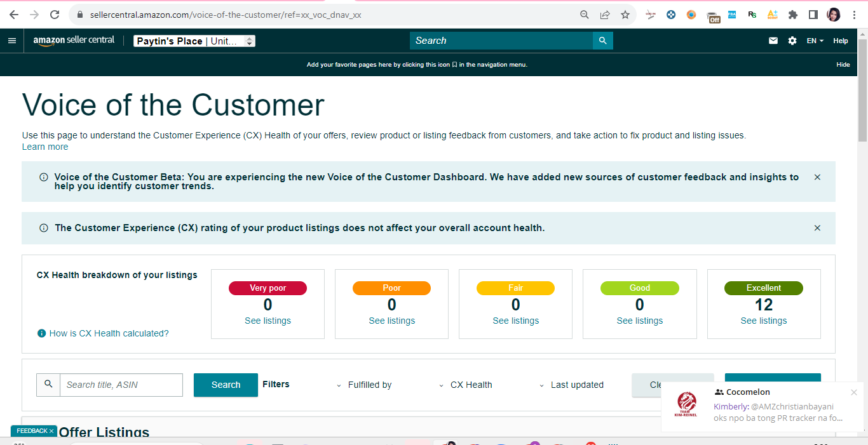Reload the page with the refresh icon
Screen dimensions: 868x445
pyautogui.click(x=55, y=15)
